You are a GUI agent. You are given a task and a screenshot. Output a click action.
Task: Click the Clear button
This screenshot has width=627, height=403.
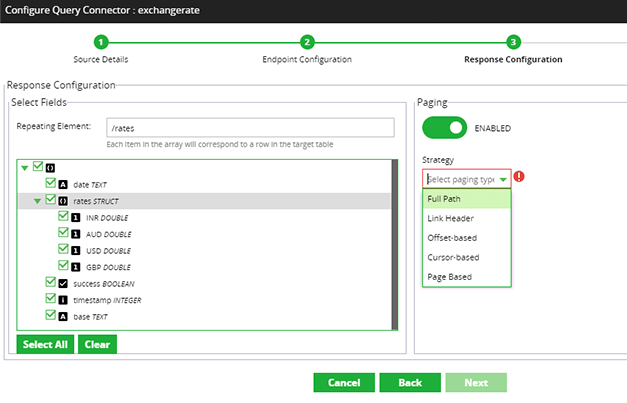(x=97, y=344)
